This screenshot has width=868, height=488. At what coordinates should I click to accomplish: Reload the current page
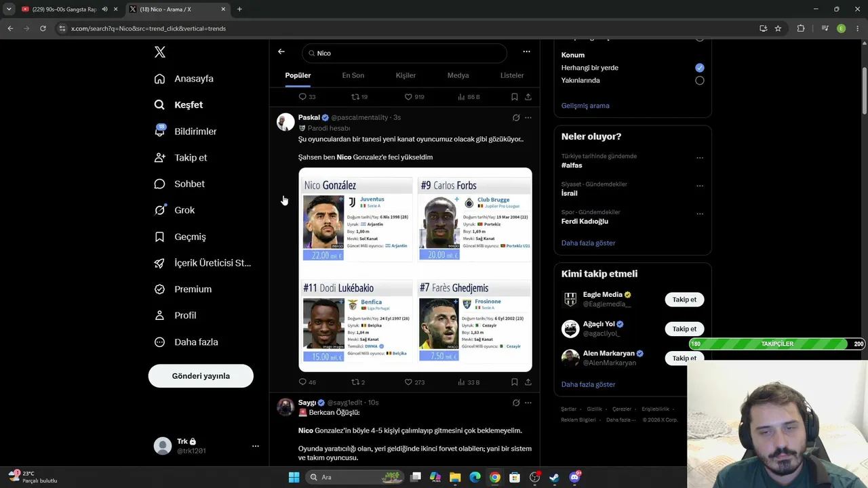[x=43, y=28]
